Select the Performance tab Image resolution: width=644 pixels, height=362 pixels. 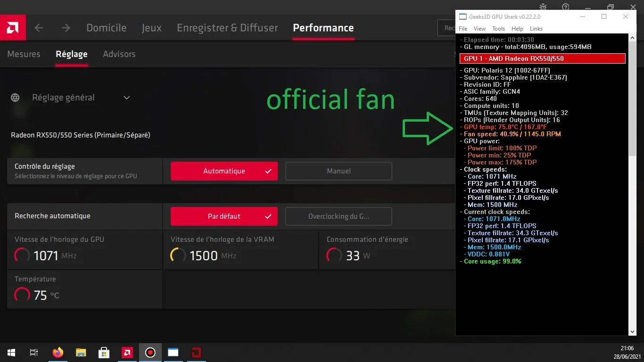[x=323, y=28]
